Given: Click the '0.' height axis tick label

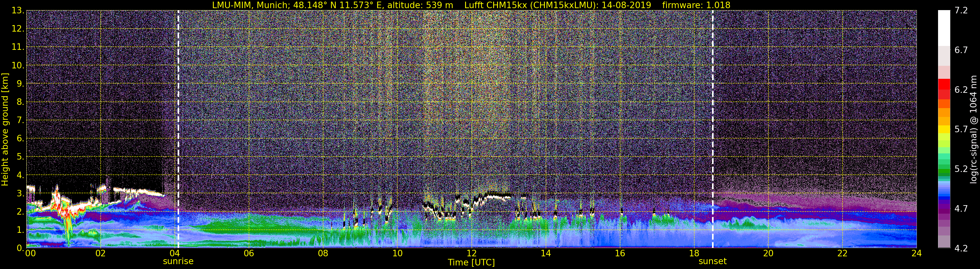Looking at the screenshot, I should (x=20, y=248).
